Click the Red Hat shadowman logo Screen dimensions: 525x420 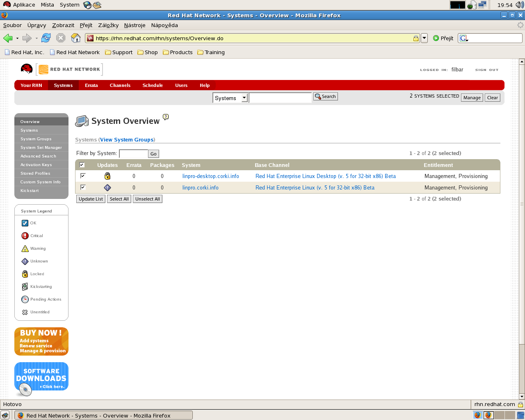pos(27,69)
